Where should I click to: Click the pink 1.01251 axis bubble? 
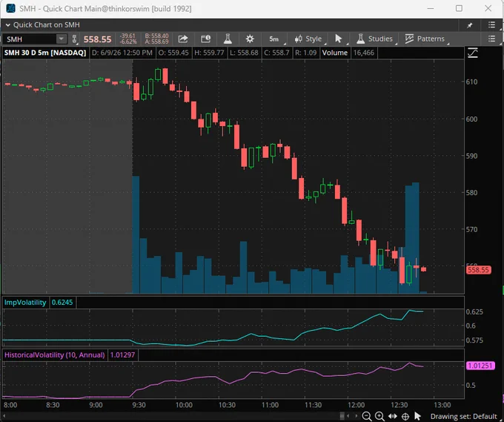click(x=480, y=366)
